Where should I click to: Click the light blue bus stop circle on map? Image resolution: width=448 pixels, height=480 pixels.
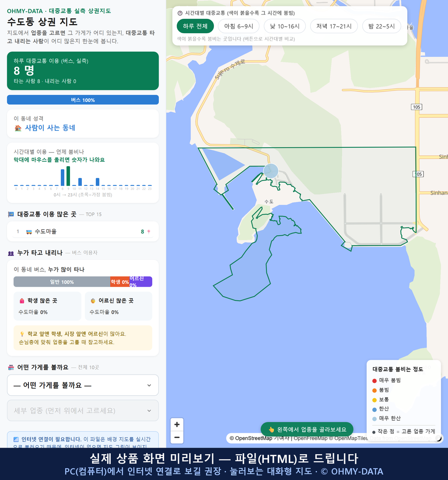(271, 171)
